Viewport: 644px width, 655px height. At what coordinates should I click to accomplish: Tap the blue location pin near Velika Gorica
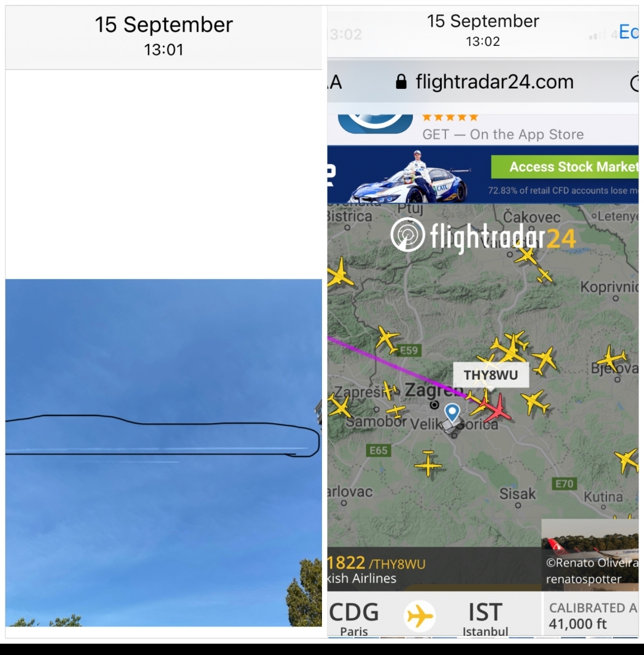tap(452, 412)
